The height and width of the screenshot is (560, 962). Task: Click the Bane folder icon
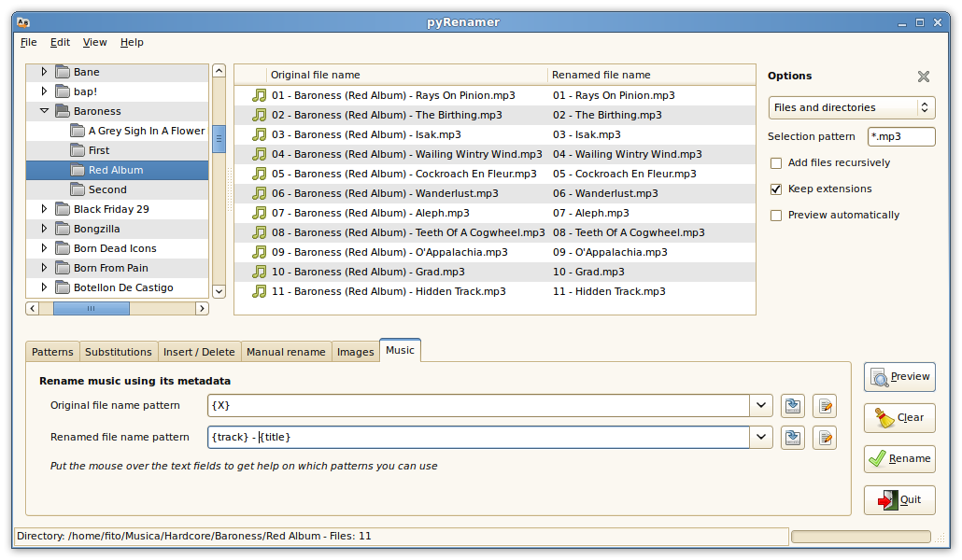[62, 72]
